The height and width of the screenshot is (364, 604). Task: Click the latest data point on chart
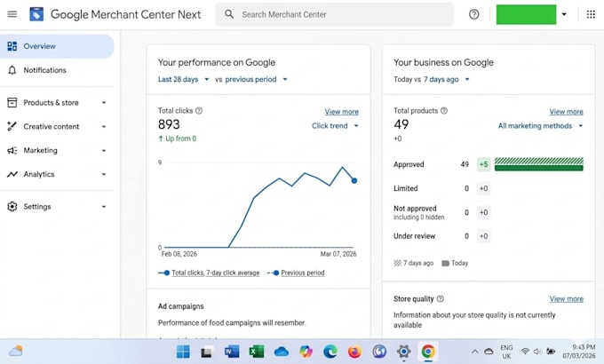[x=354, y=180]
